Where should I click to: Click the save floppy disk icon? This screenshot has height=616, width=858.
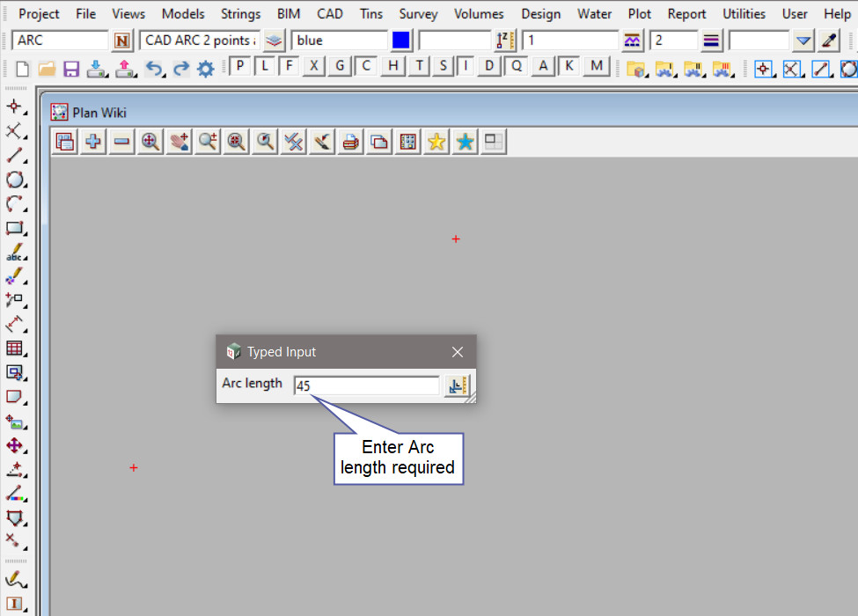(x=71, y=69)
